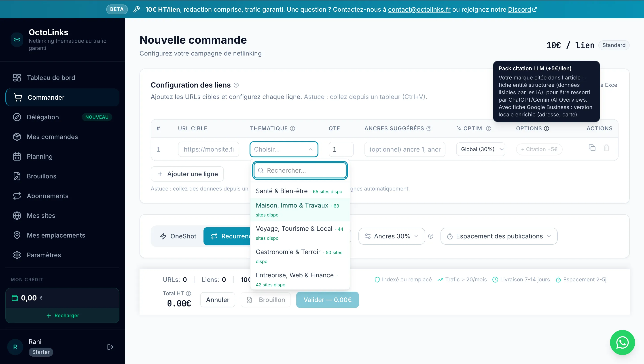644x364 pixels.
Task: Click the Ancres suggérées help icon
Action: [429, 128]
